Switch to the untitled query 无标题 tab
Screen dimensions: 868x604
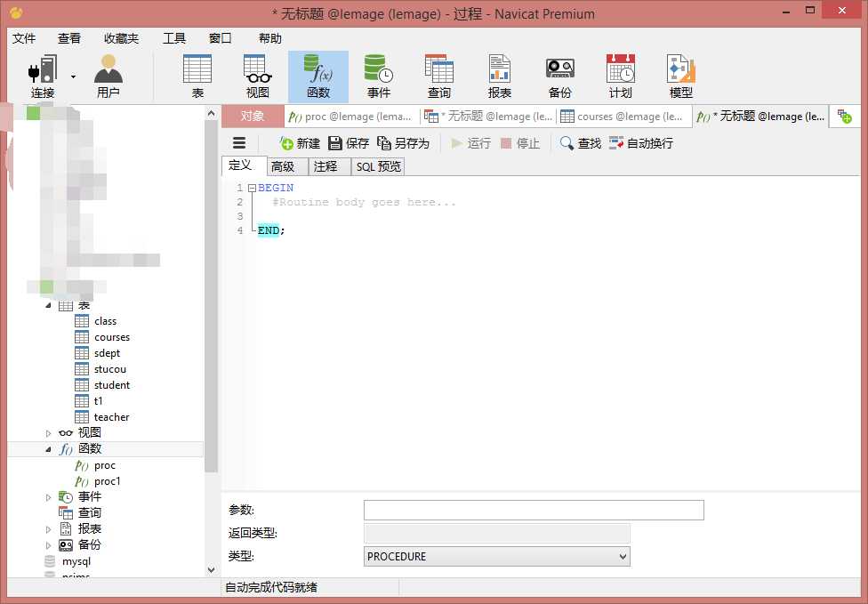(x=488, y=117)
